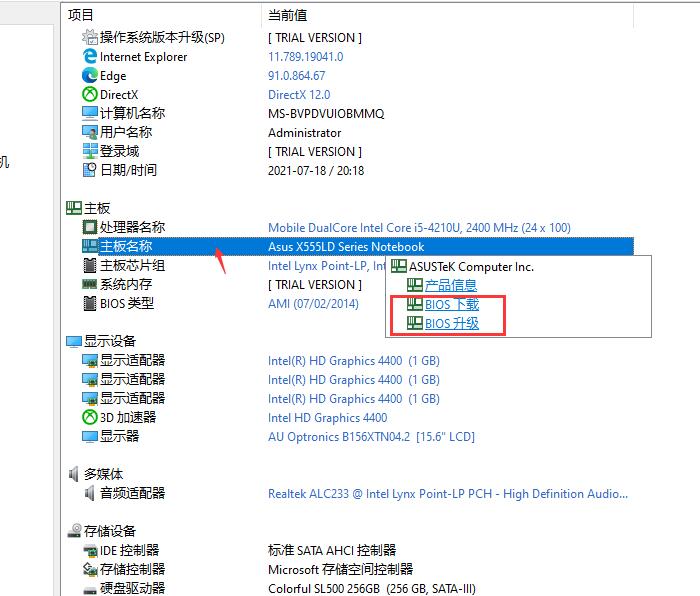Click the Colorful SL500 256GB drive value
The image size is (700, 596).
372,589
